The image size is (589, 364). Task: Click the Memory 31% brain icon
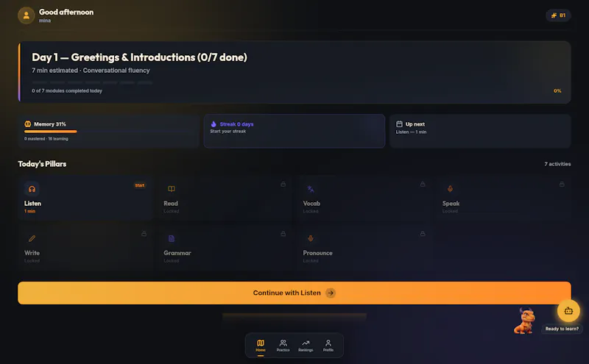[28, 124]
